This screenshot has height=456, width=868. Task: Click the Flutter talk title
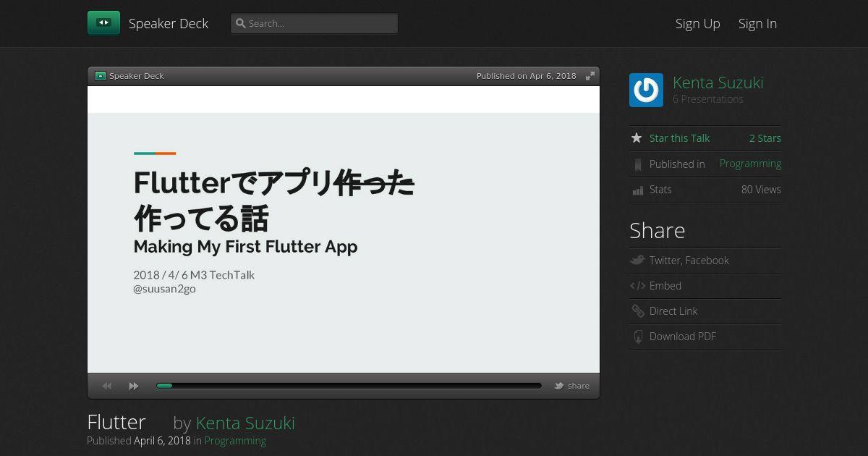click(116, 422)
